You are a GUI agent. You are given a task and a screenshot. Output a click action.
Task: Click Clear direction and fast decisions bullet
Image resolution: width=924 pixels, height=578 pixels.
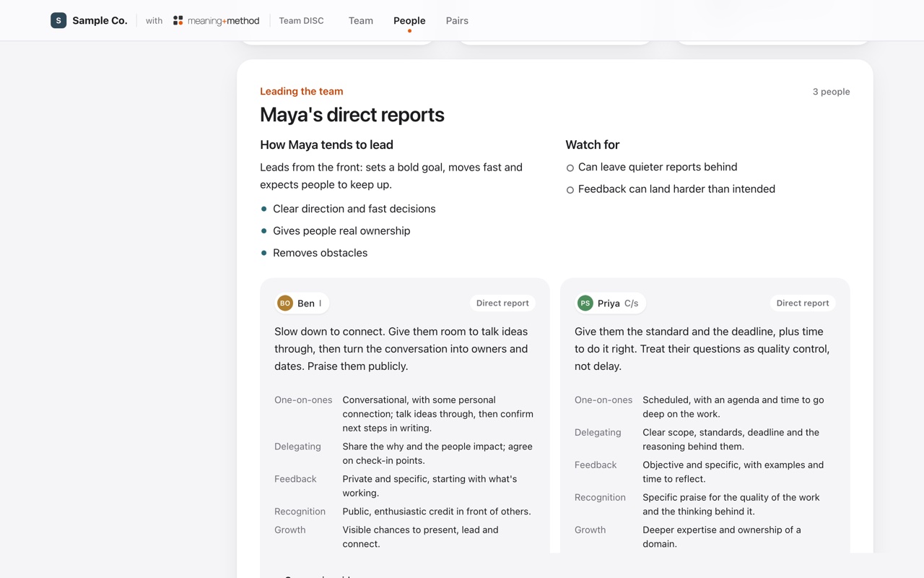(354, 209)
